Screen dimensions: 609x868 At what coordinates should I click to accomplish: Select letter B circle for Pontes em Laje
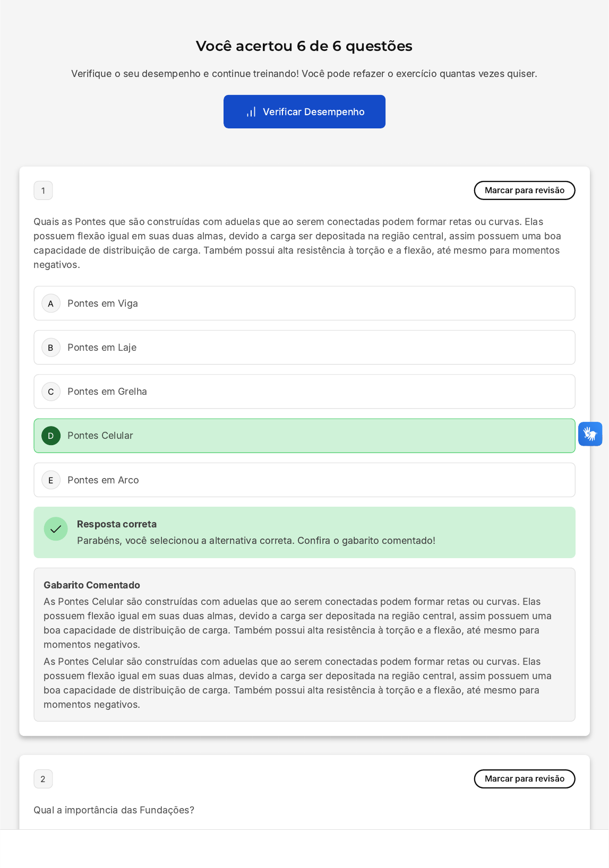51,348
